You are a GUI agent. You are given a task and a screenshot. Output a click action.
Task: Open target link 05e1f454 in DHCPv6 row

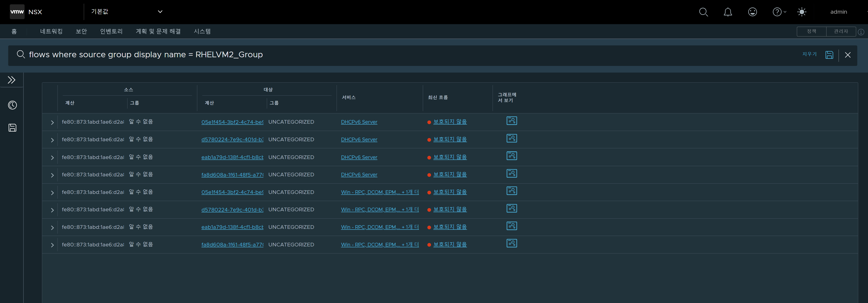point(232,122)
